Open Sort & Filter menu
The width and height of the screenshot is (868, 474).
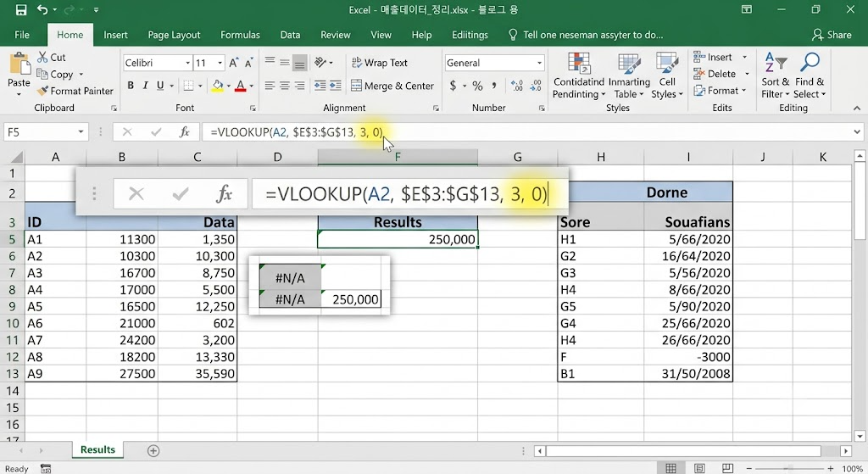click(x=775, y=75)
